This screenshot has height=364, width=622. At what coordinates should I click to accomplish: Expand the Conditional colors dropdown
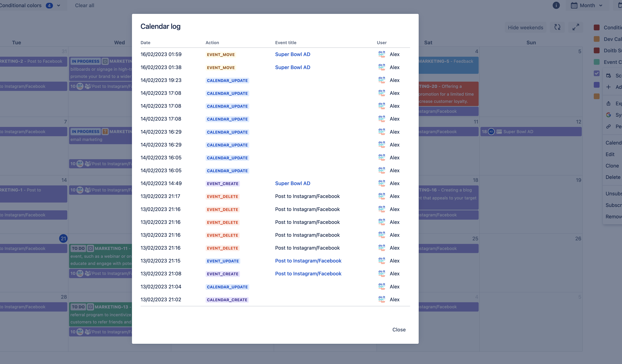pyautogui.click(x=58, y=5)
